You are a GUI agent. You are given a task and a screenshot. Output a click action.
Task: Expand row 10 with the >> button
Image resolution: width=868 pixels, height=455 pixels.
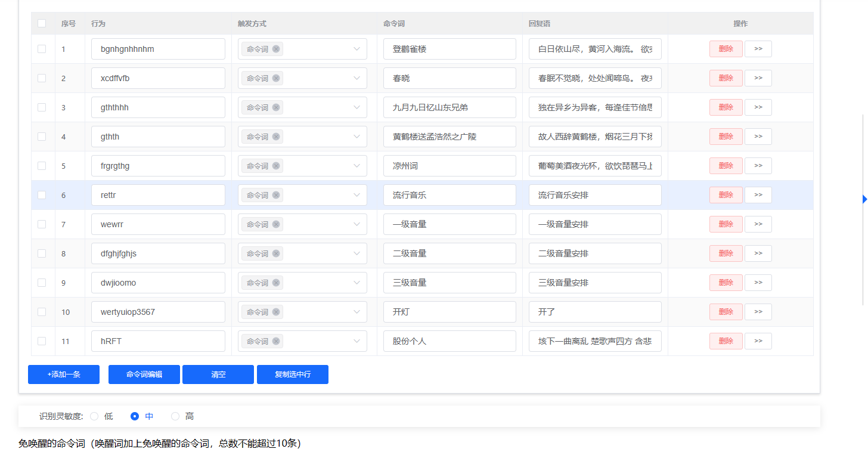click(758, 312)
